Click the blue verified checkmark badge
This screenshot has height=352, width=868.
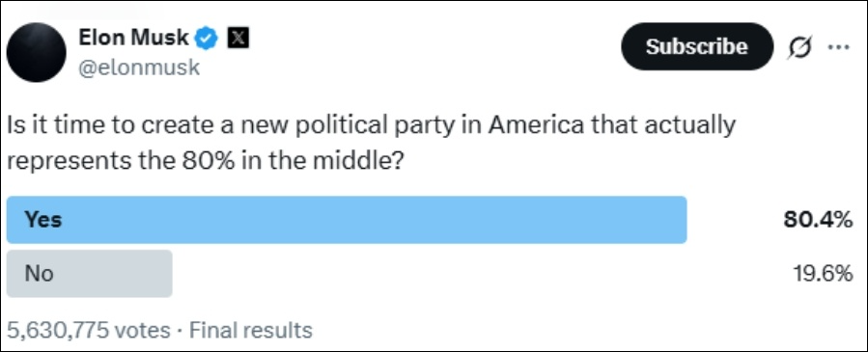208,39
